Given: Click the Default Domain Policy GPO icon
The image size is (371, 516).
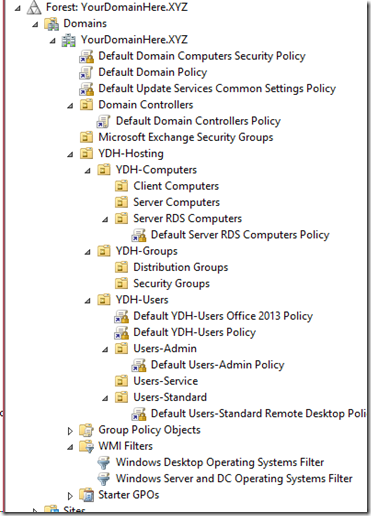Looking at the screenshot, I should tap(86, 73).
